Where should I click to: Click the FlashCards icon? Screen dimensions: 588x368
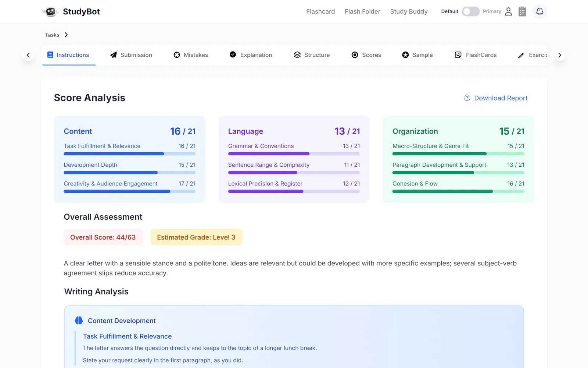click(x=458, y=55)
